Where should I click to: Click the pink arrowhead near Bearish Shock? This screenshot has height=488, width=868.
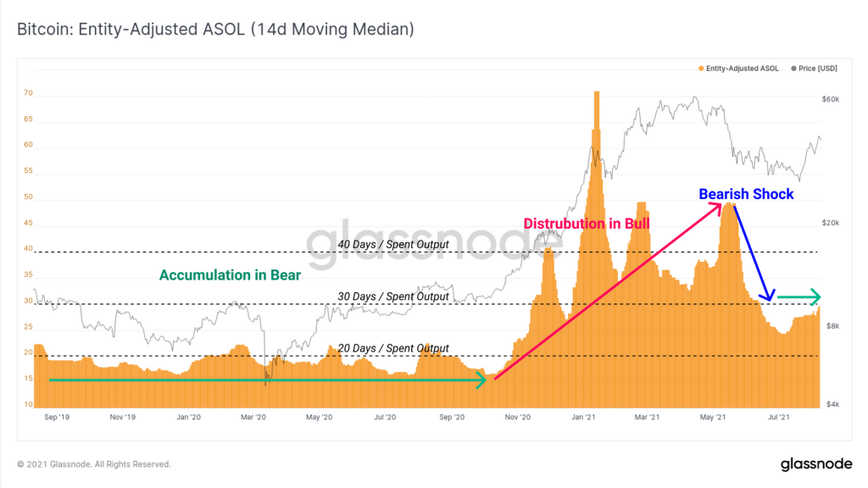(715, 209)
